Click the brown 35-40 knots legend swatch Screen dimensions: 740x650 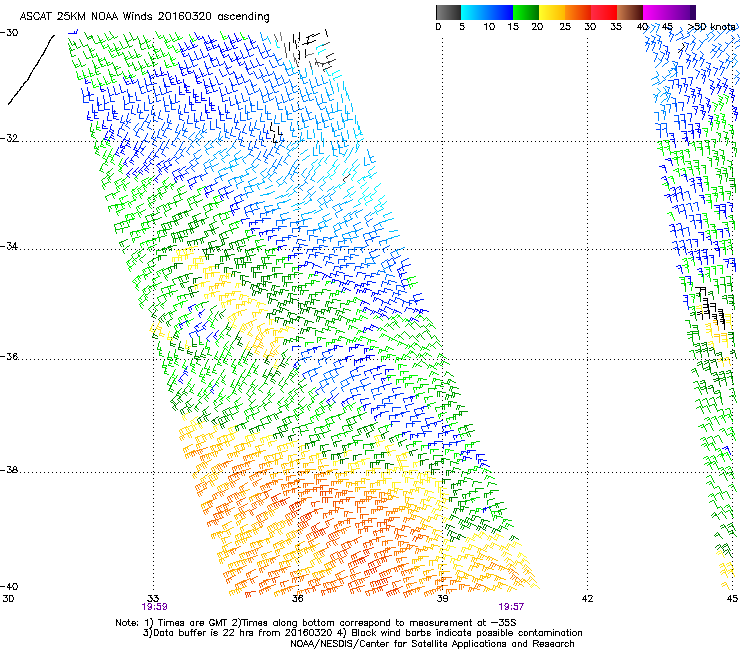point(630,12)
